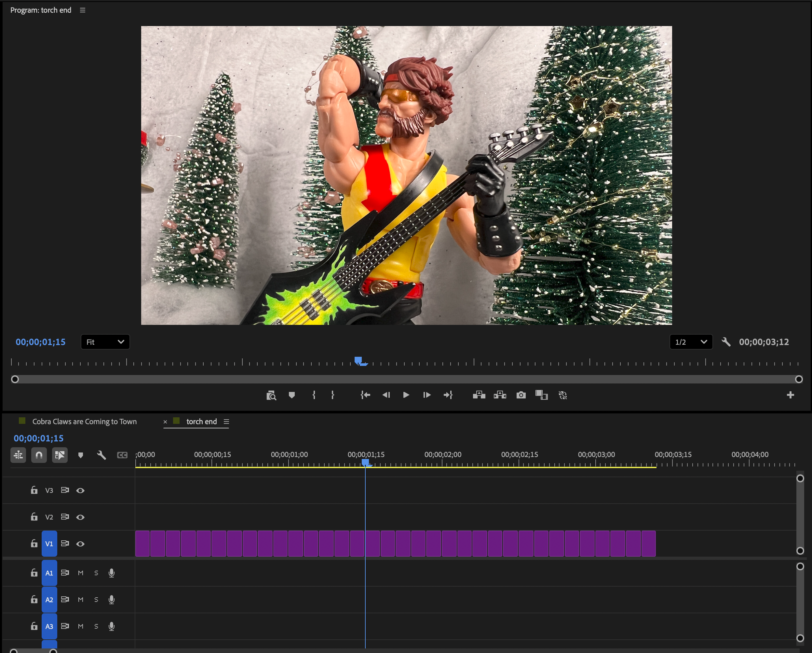This screenshot has width=812, height=653.
Task: Click the Go to In point icon
Action: 365,395
